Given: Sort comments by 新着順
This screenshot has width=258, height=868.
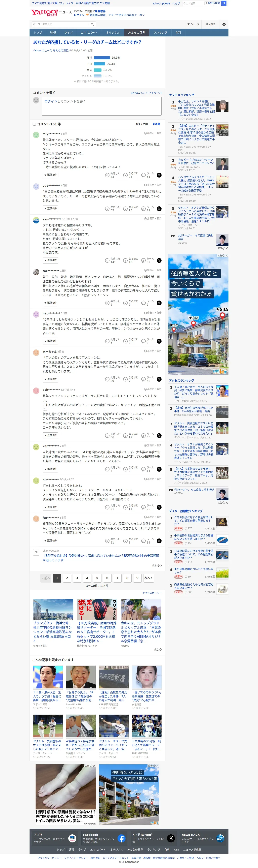Looking at the screenshot, I should pos(156,124).
